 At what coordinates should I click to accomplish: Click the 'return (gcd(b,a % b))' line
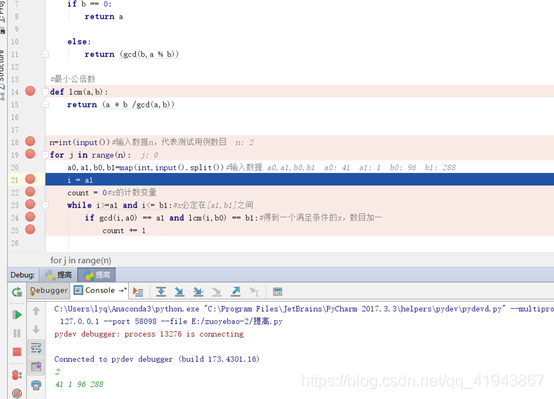pos(132,54)
